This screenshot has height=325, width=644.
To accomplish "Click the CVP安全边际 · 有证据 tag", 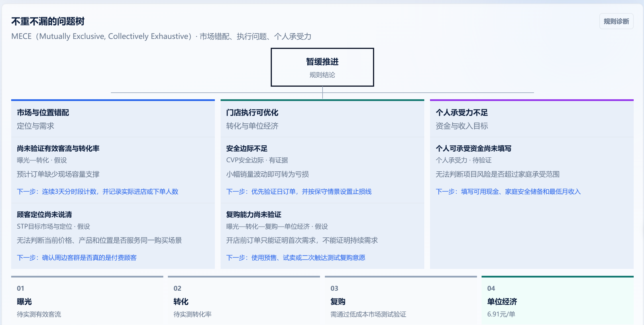I will pyautogui.click(x=257, y=160).
